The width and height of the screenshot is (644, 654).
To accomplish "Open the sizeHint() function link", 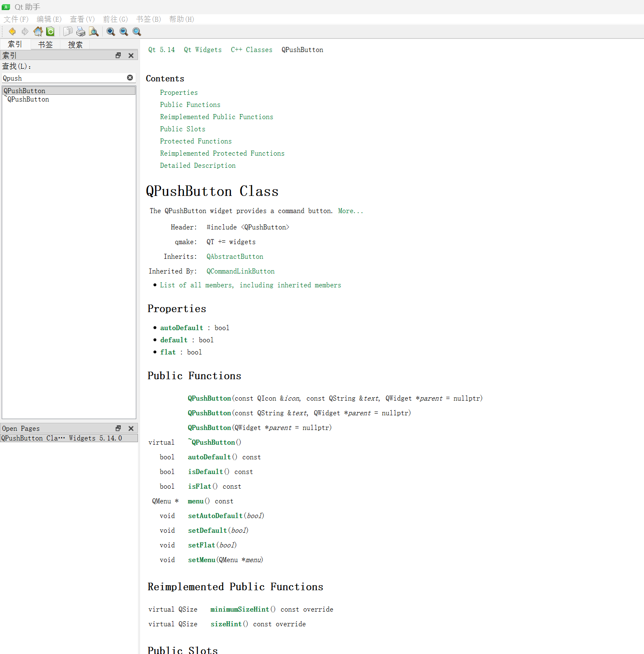I will [x=226, y=624].
